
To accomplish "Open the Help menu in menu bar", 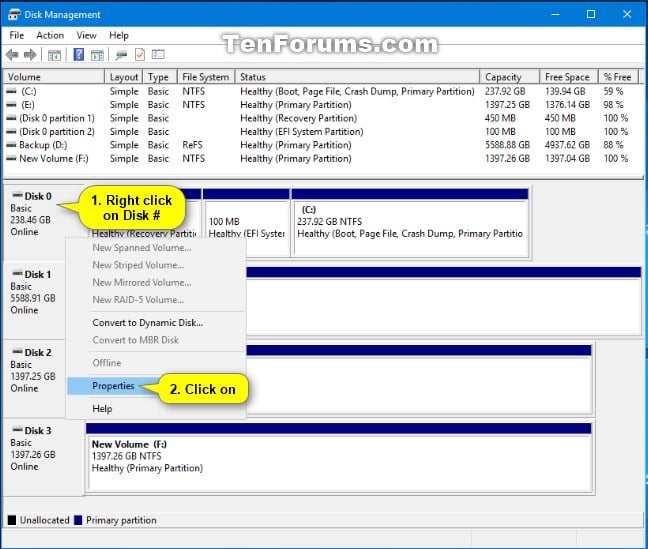I will (x=119, y=36).
